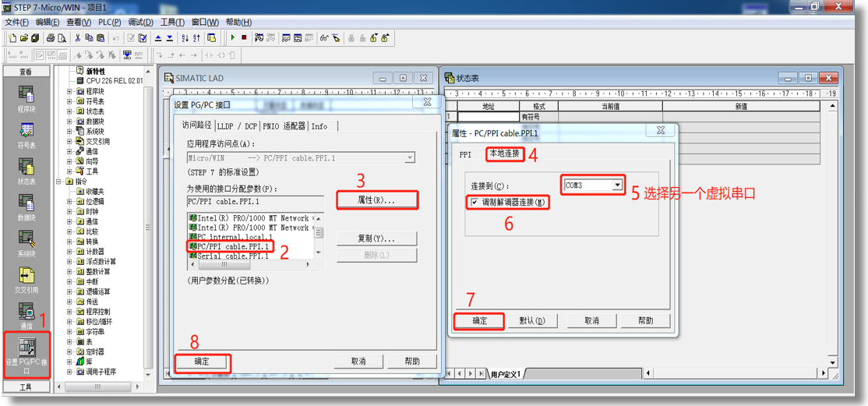Click the Upload to PC blue up-arrow icon
The height and width of the screenshot is (406, 868).
click(x=157, y=38)
